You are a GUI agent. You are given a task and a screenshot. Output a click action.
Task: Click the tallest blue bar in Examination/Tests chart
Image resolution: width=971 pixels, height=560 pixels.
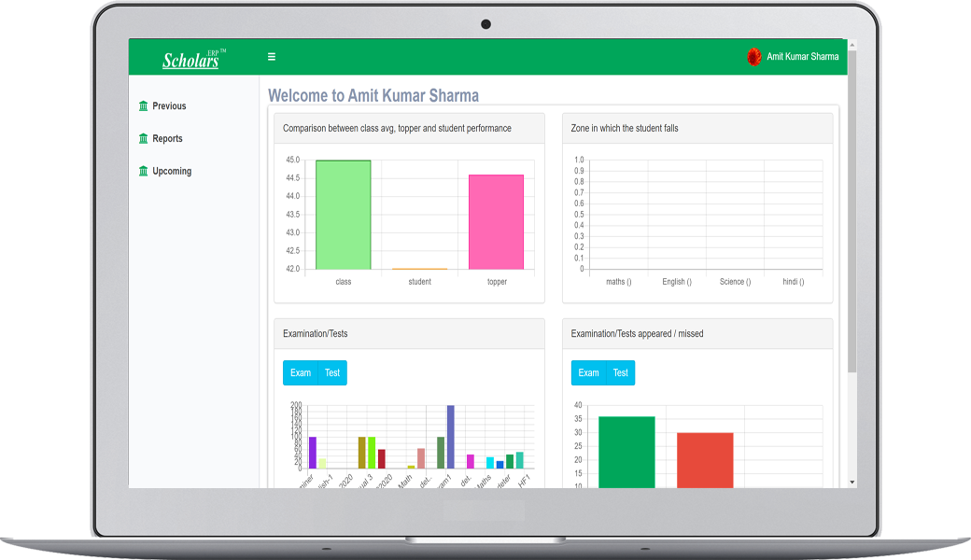450,436
